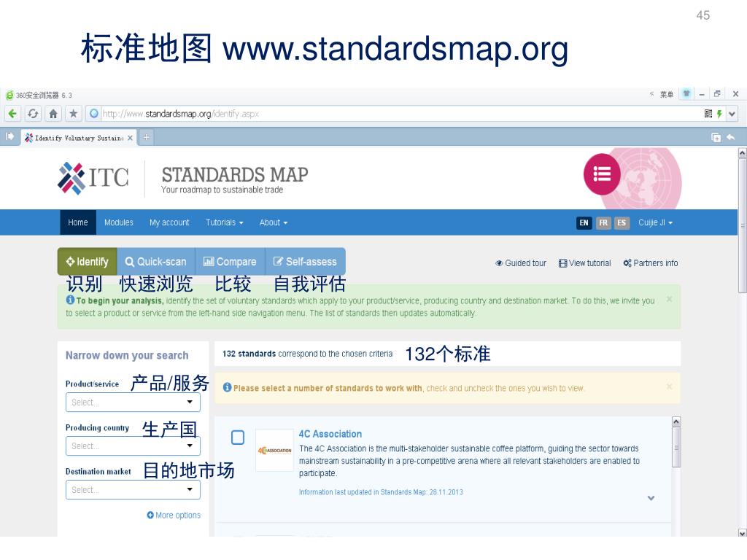Viewport: 747px width, 560px height.
Task: Open the pink round list menu button
Action: [x=602, y=174]
